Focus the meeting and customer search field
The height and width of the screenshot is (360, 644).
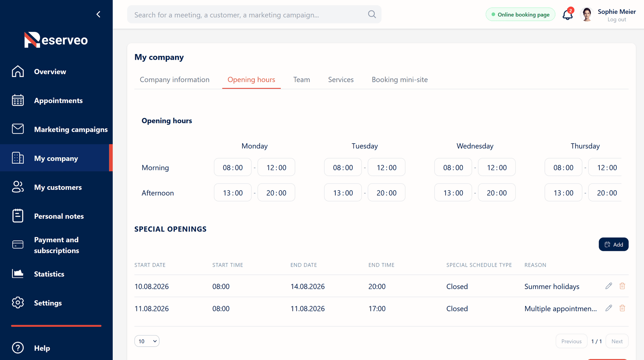click(254, 14)
